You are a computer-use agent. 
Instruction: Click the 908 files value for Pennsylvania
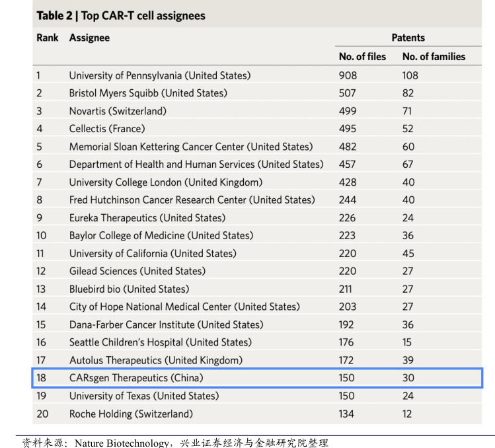[x=348, y=75]
